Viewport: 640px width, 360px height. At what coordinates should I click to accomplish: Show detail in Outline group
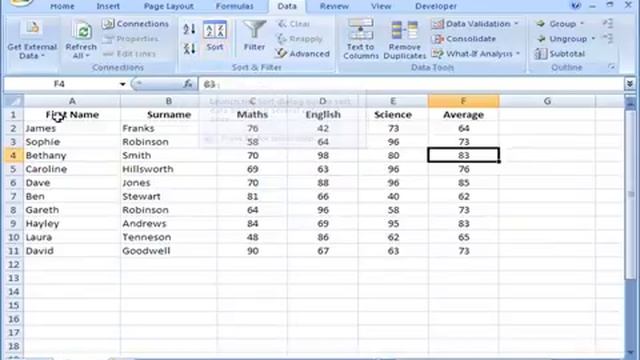[608, 24]
